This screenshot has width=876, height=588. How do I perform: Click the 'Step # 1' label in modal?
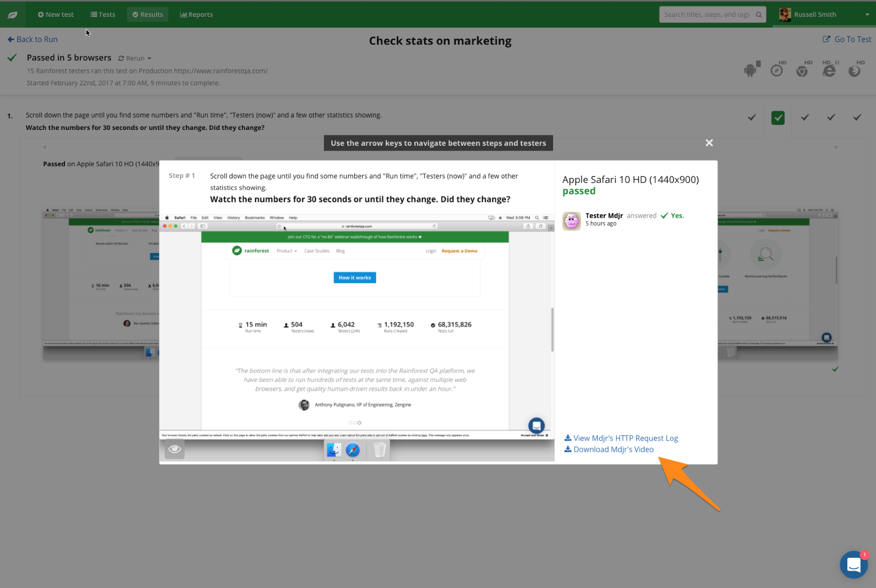(182, 176)
